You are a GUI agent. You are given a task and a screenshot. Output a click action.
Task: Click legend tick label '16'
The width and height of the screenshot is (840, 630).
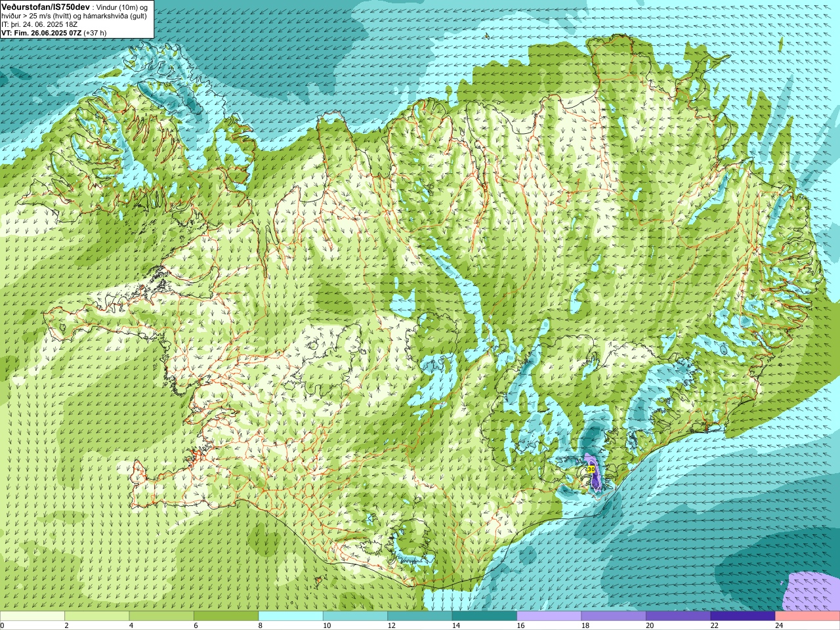(x=520, y=625)
